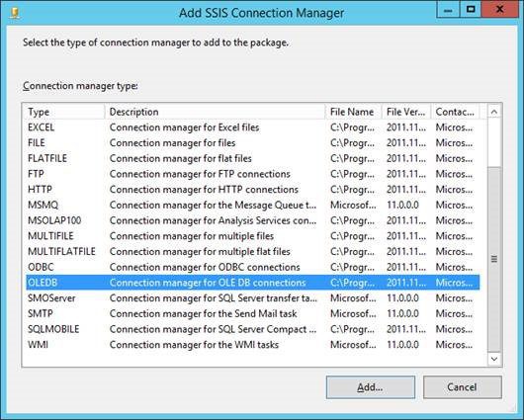Click the File Name column header

coord(354,112)
